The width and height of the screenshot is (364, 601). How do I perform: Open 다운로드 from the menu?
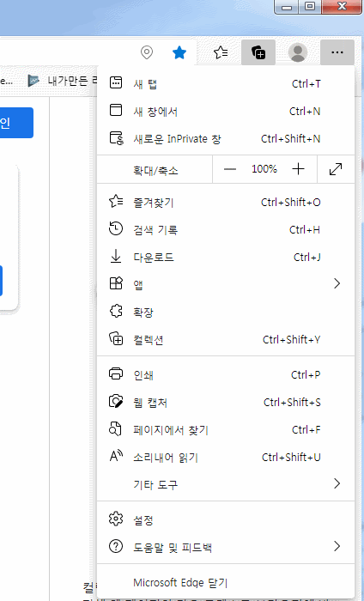(226, 257)
